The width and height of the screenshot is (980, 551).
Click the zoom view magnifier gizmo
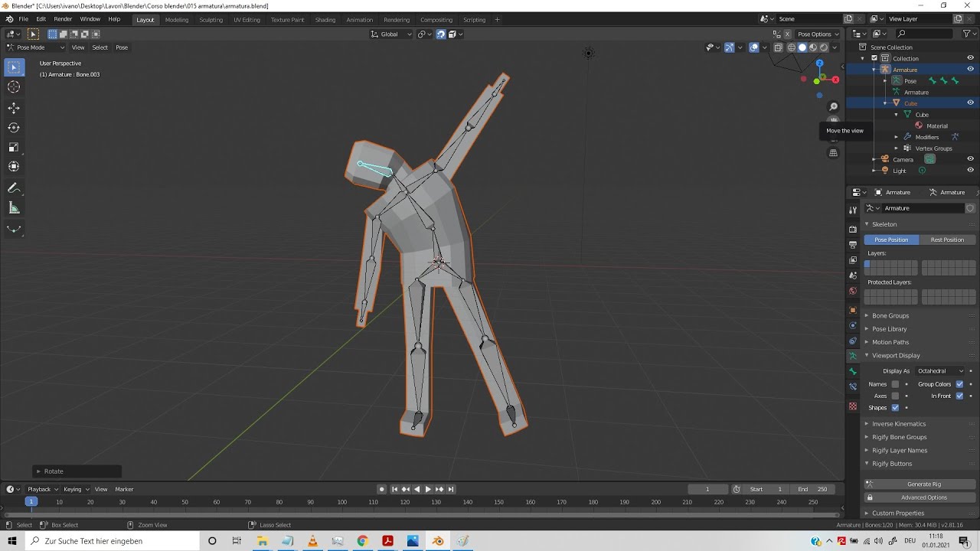(834, 106)
